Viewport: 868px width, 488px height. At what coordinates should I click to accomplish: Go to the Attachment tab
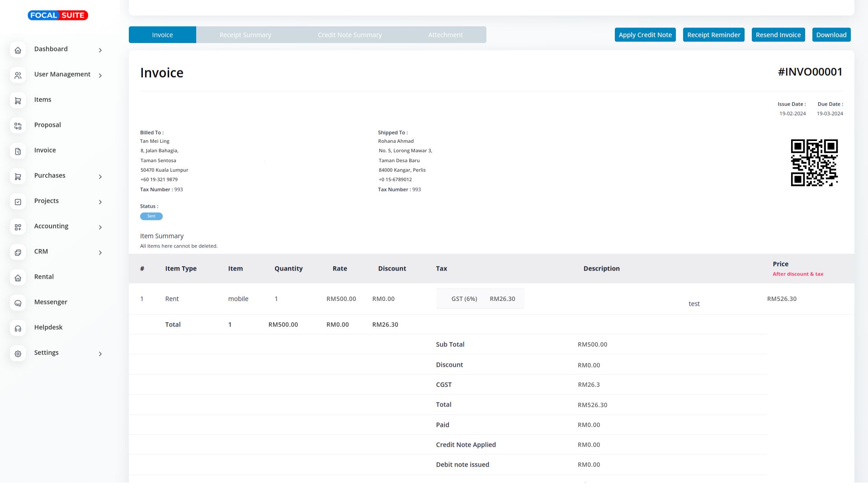coord(445,35)
